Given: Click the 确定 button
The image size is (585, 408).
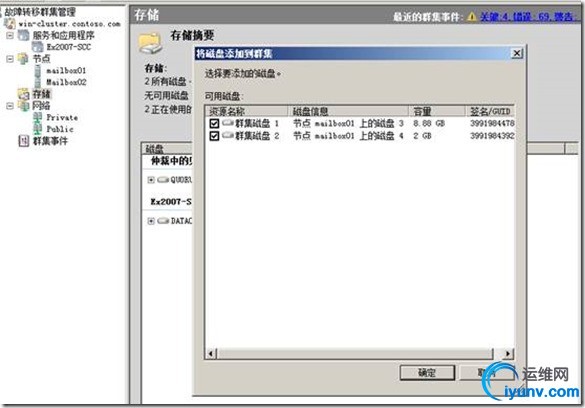Looking at the screenshot, I should [427, 372].
